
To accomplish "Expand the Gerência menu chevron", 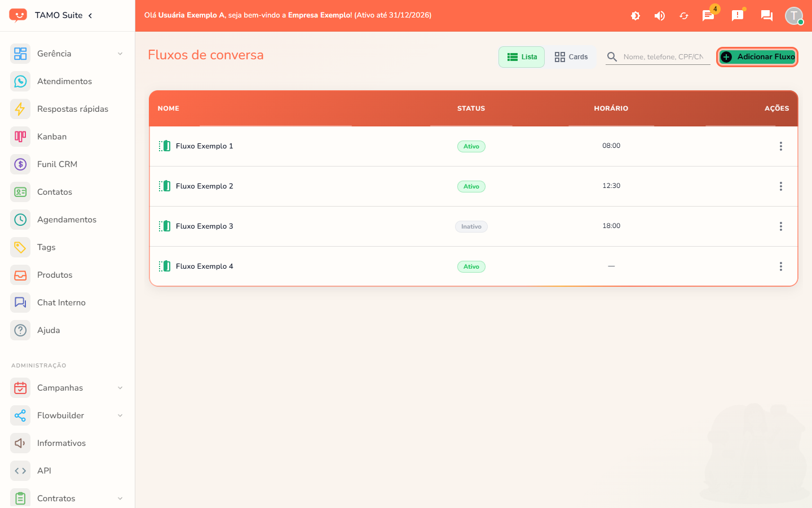I will (120, 54).
